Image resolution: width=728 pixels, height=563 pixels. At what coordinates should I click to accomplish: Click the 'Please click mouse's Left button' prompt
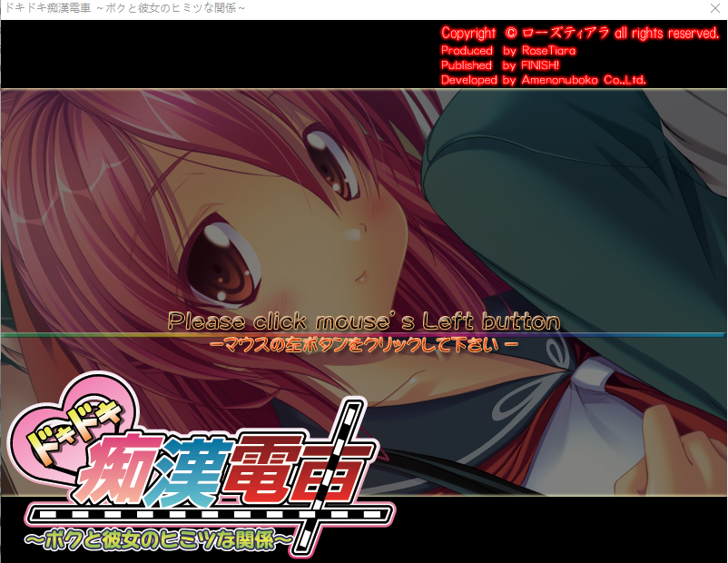tap(363, 321)
